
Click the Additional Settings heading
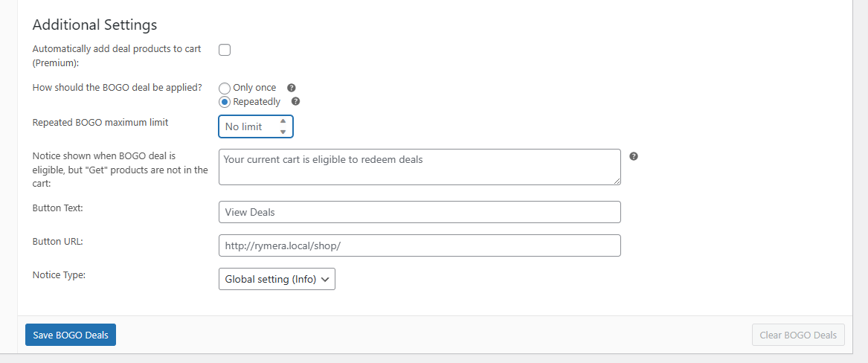[x=94, y=25]
